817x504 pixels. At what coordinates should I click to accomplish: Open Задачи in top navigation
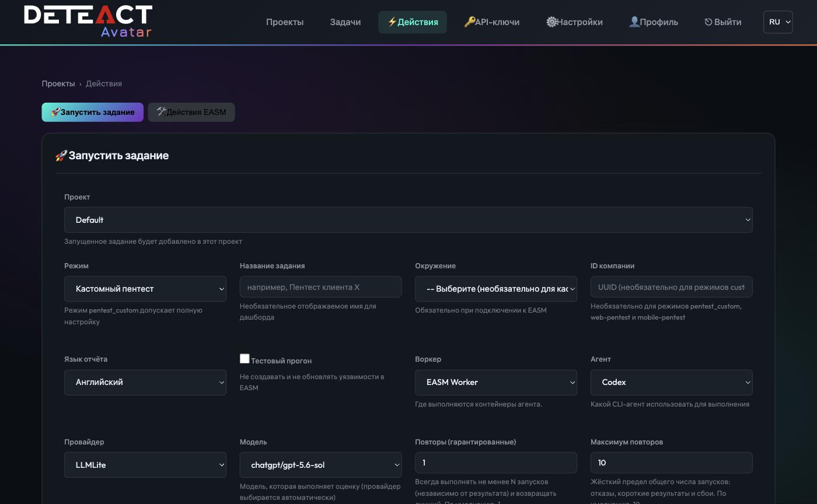pos(345,22)
